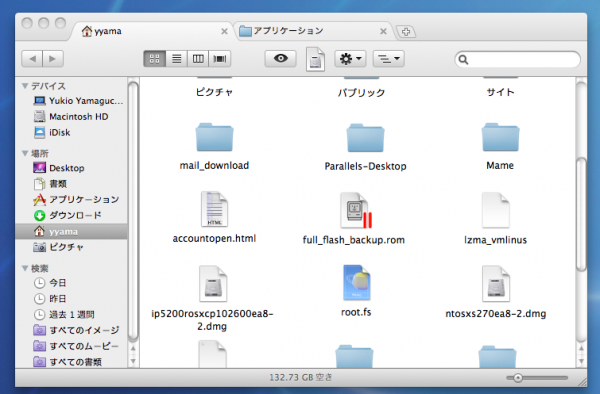Add a new tab with plus button
Image resolution: width=600 pixels, height=394 pixels.
406,32
